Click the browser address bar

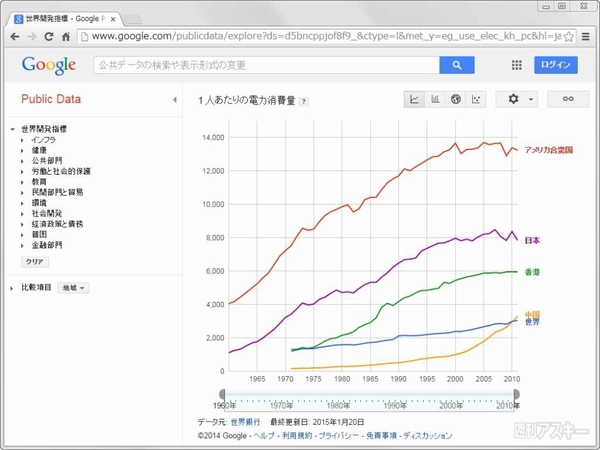[327, 37]
